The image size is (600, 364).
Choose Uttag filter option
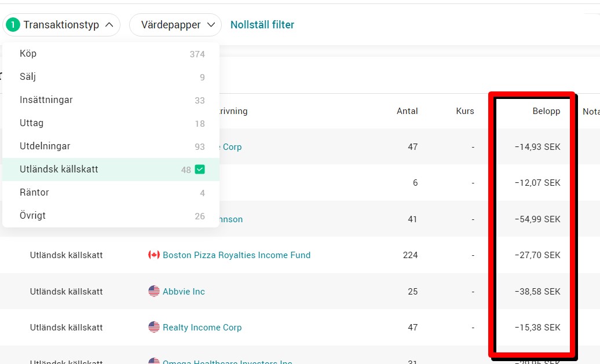coord(111,123)
